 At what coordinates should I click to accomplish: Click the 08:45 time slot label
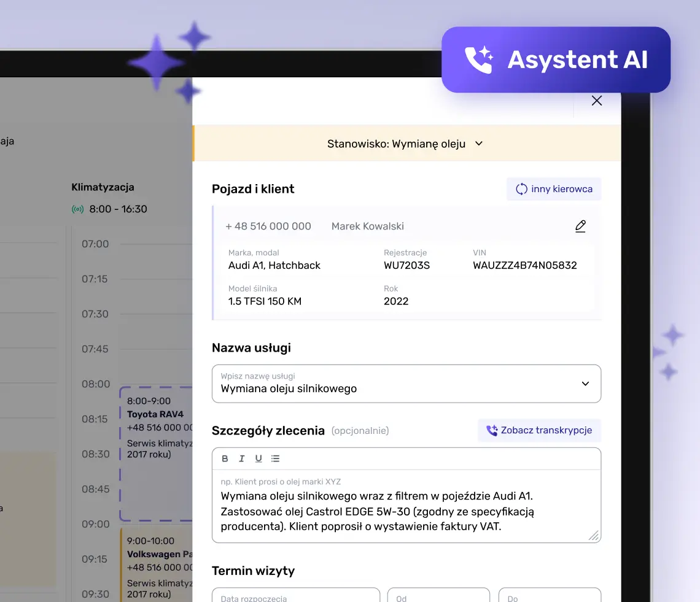[x=95, y=489]
